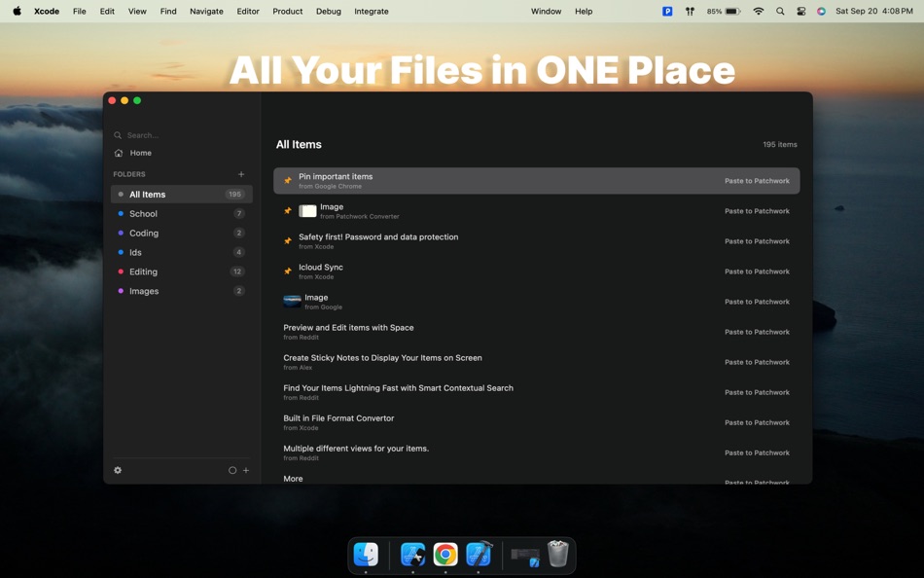Open the Home section in the sidebar
Viewport: 924px width, 578px height.
140,153
